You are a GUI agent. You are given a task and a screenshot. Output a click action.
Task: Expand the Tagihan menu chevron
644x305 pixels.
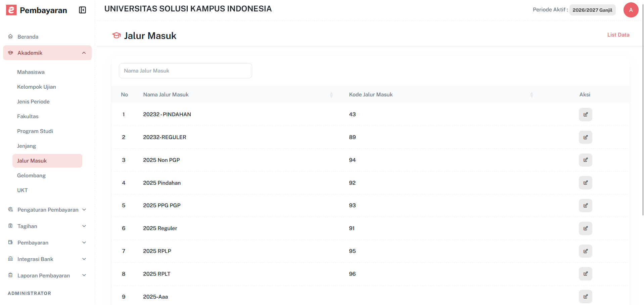pos(84,226)
